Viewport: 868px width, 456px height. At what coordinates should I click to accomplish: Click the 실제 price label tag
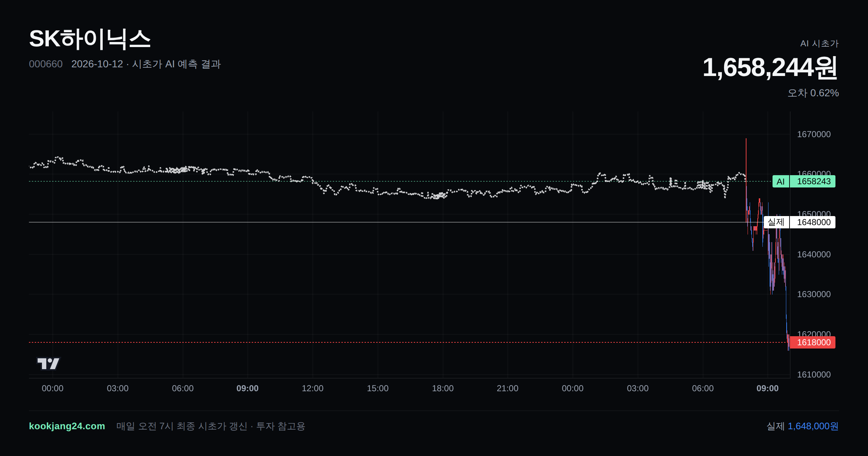776,222
